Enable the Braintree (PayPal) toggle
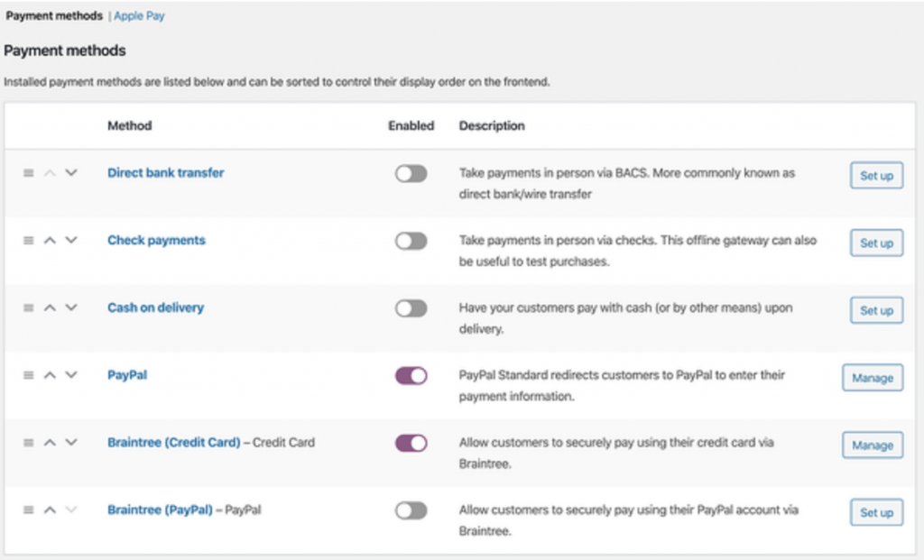 click(x=411, y=510)
